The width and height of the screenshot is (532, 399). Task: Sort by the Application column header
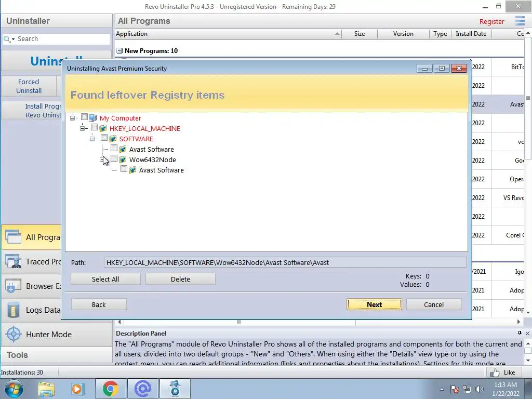click(228, 34)
